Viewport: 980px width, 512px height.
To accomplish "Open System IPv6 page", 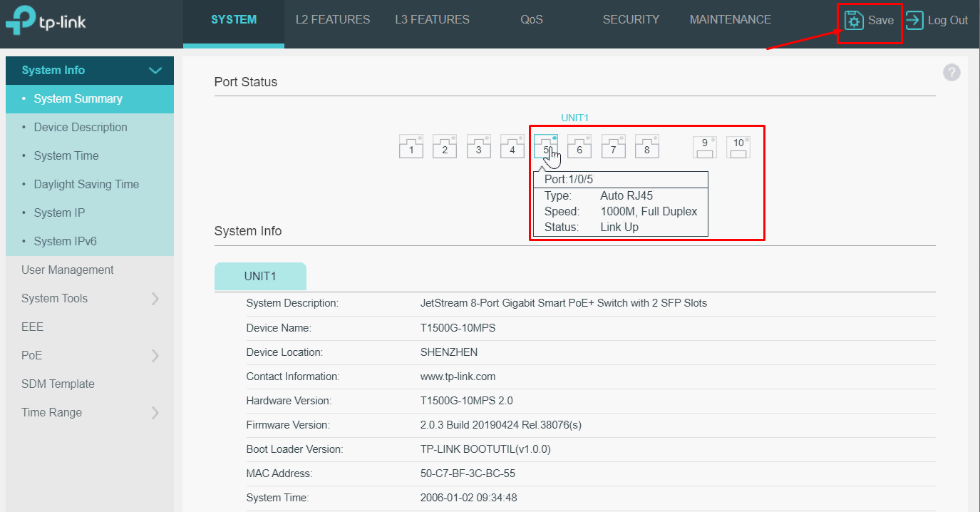I will (90, 242).
